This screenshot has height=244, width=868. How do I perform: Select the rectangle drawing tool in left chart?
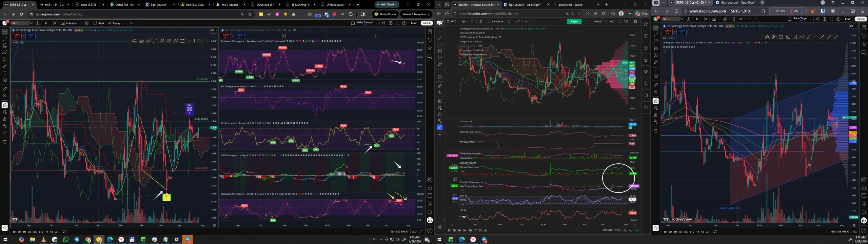(182, 41)
